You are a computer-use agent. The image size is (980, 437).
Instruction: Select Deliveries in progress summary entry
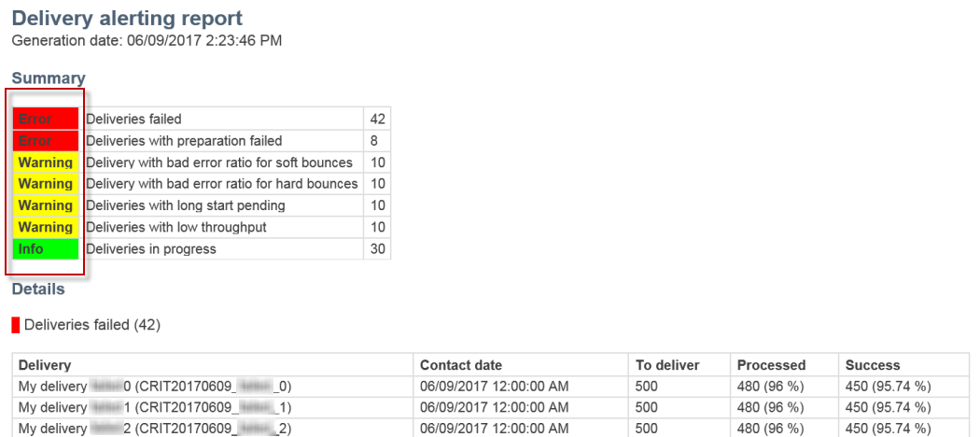pyautogui.click(x=202, y=248)
